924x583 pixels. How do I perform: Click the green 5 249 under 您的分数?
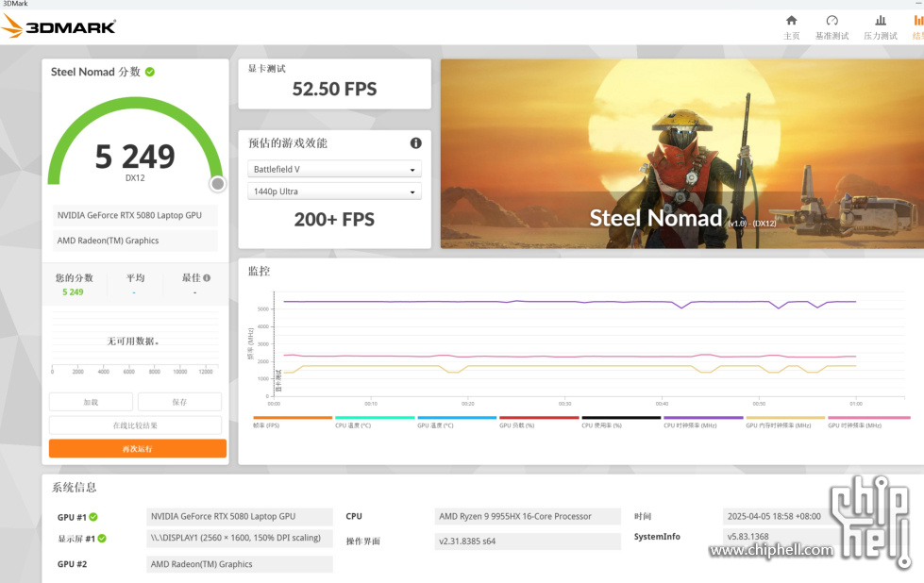click(x=73, y=292)
